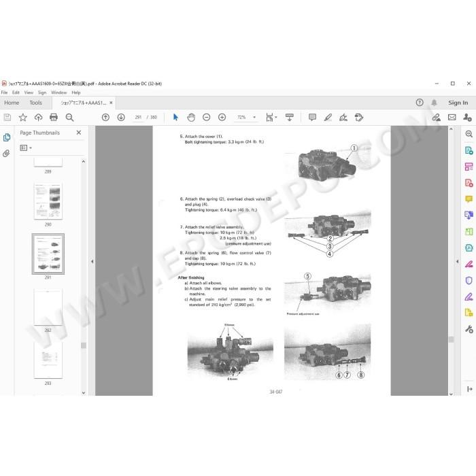Click the stamp tool icon
476x476 pixels.
coord(359,117)
